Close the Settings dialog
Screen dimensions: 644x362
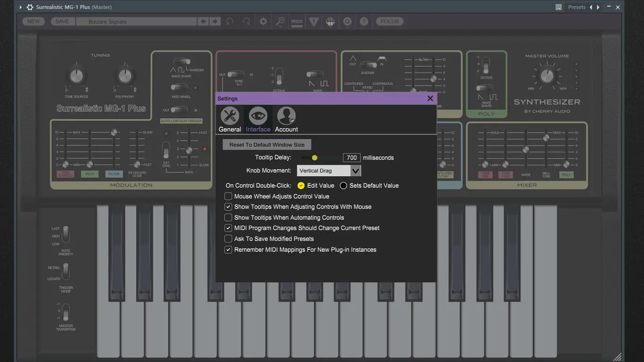tap(430, 99)
